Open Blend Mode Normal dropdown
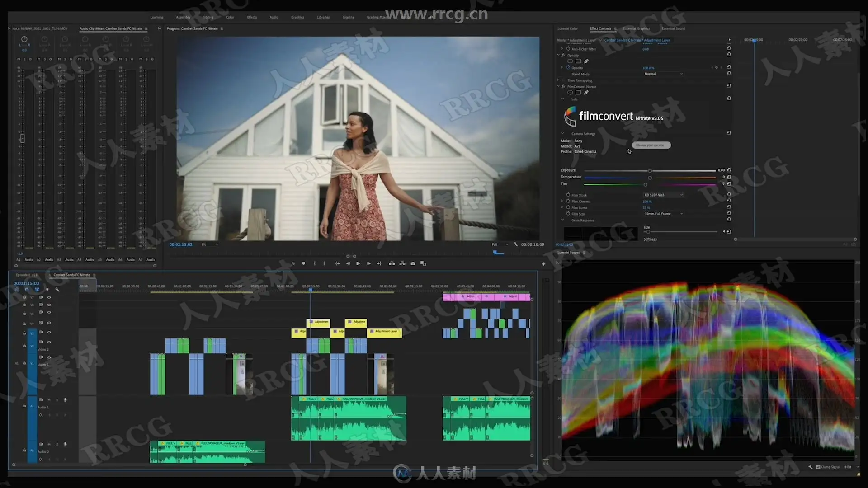The image size is (868, 488). 663,74
